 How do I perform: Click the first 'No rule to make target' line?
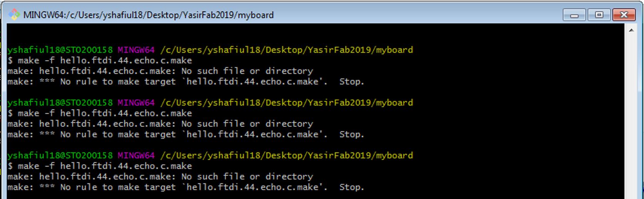[186, 82]
